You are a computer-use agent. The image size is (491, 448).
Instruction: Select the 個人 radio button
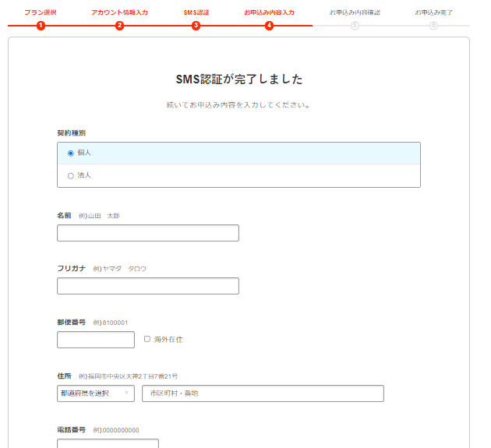71,153
